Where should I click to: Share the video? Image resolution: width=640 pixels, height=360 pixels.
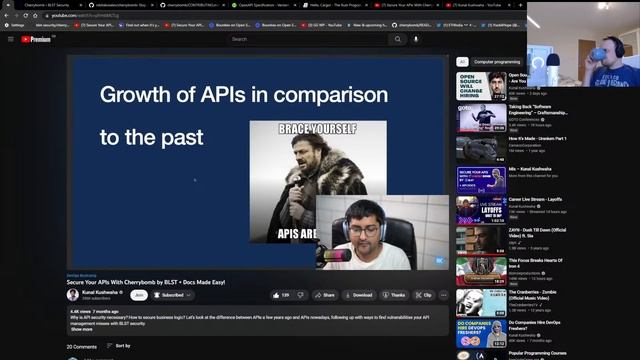[x=325, y=295]
